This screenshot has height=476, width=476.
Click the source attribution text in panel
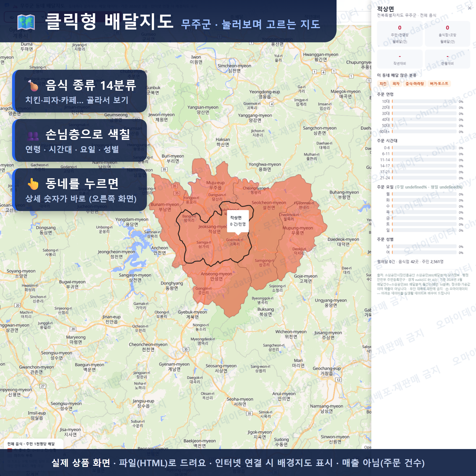(x=423, y=284)
